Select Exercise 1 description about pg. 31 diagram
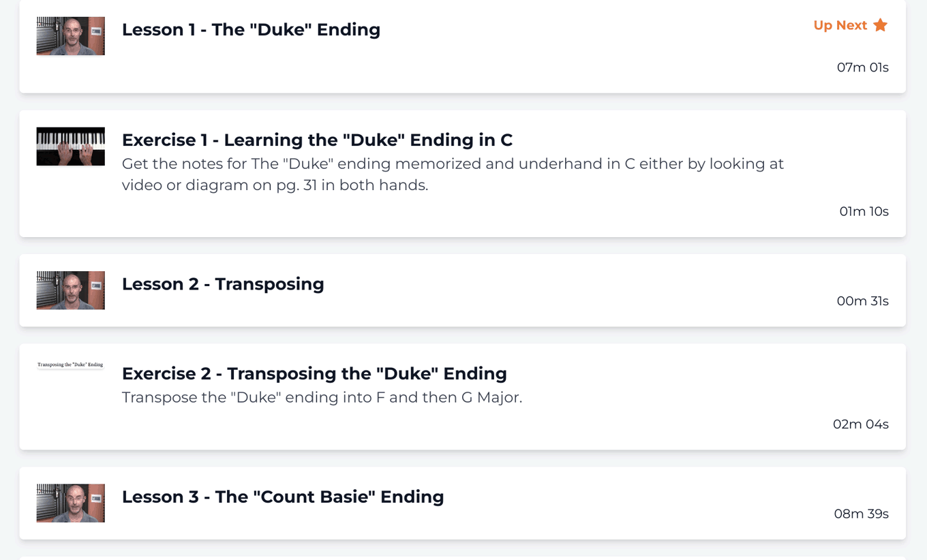The width and height of the screenshot is (927, 560). pos(453,174)
